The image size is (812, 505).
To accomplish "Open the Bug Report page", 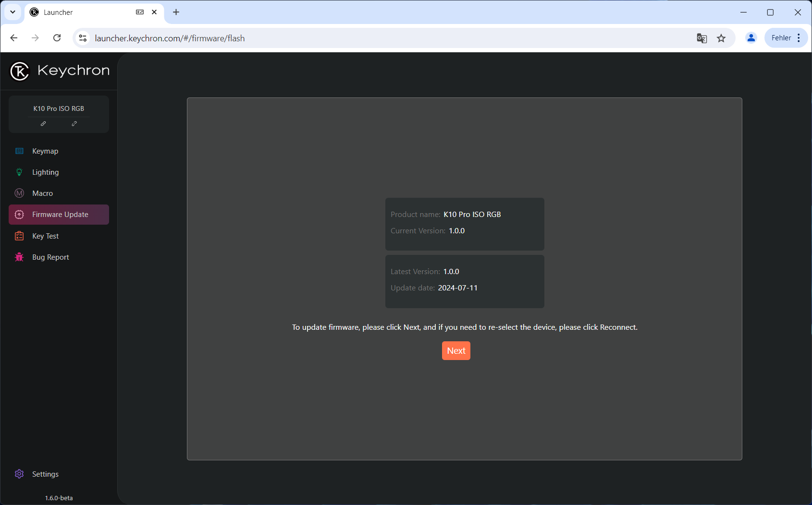I will [x=59, y=257].
